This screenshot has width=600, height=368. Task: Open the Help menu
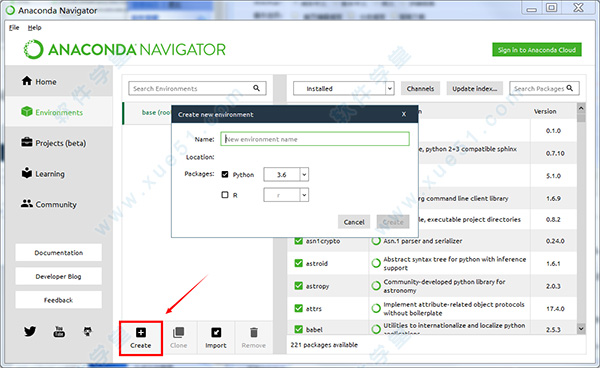(x=34, y=28)
